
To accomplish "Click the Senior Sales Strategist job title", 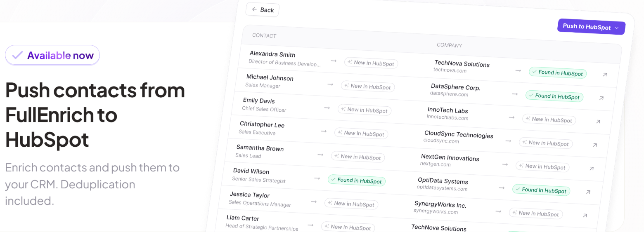I will click(x=259, y=180).
